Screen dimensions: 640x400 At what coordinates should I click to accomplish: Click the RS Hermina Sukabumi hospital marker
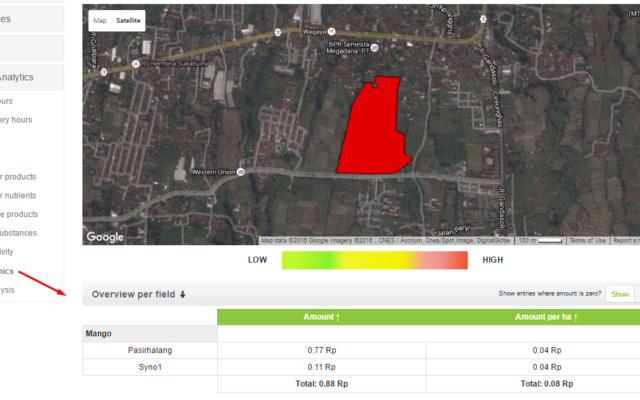(x=136, y=64)
